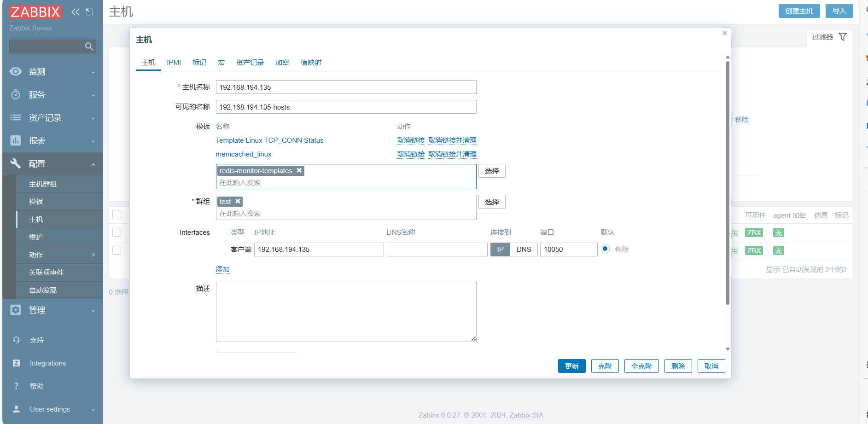Open the 宏 tab
The image size is (868, 424).
[221, 63]
